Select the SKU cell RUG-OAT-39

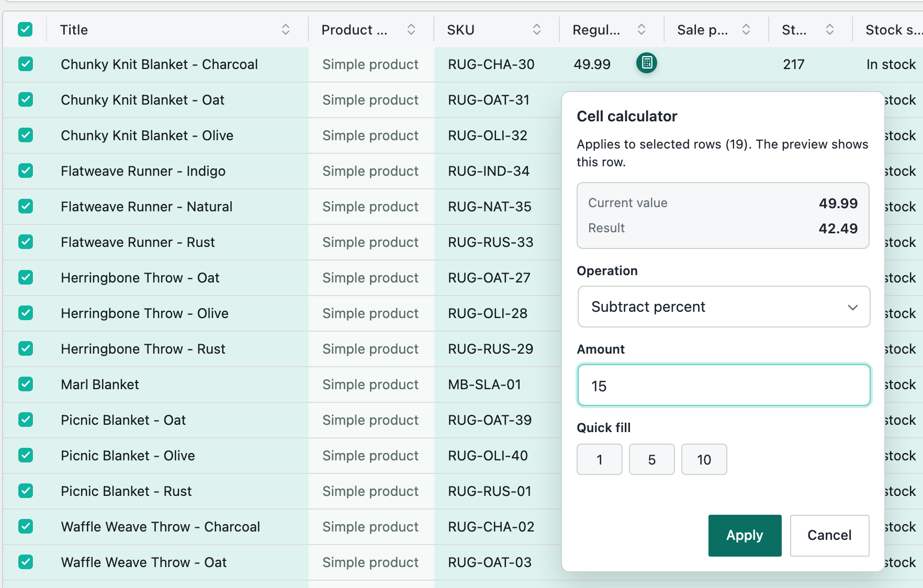coord(490,420)
